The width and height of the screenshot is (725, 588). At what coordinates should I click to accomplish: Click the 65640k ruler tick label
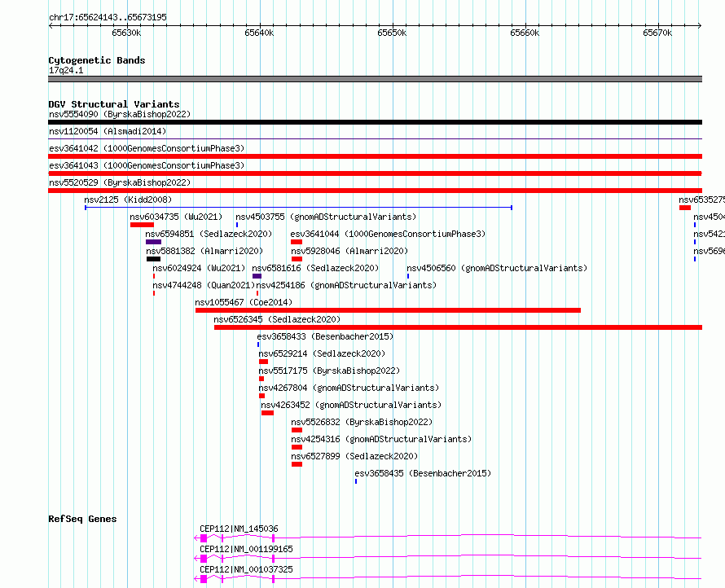click(259, 33)
